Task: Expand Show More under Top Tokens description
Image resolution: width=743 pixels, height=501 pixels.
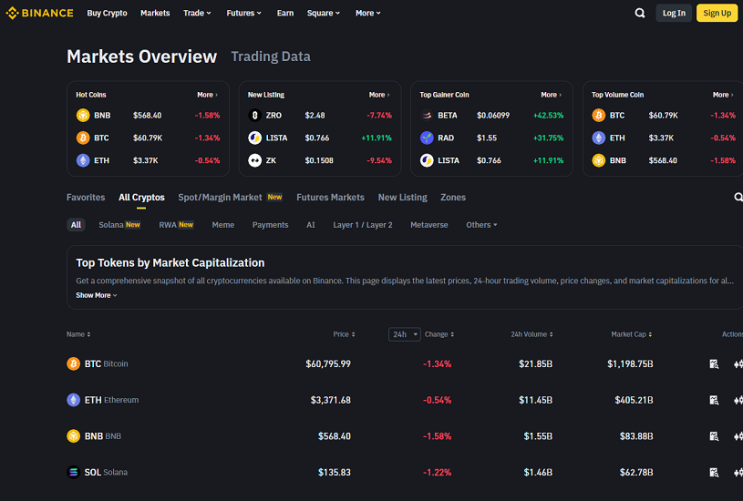Action: tap(96, 295)
